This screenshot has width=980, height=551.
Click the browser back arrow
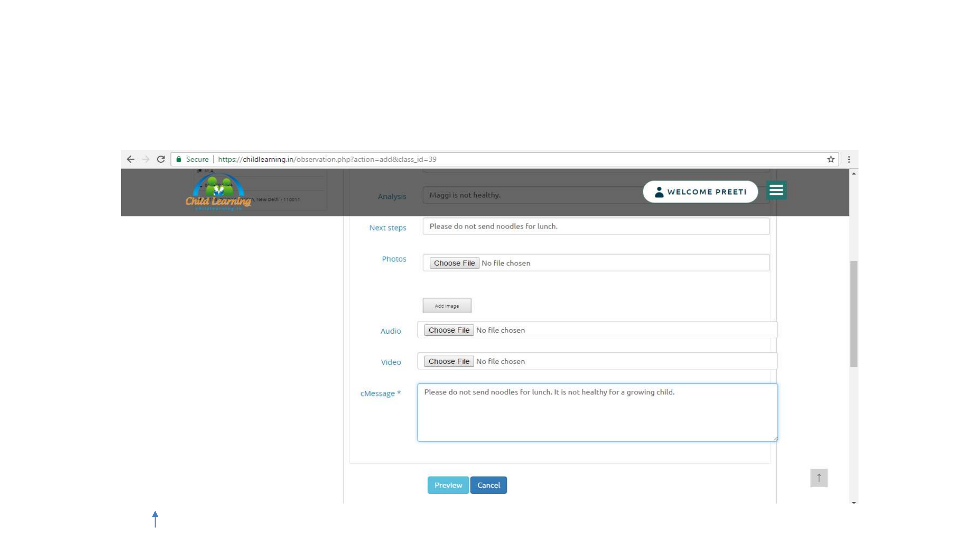tap(131, 159)
